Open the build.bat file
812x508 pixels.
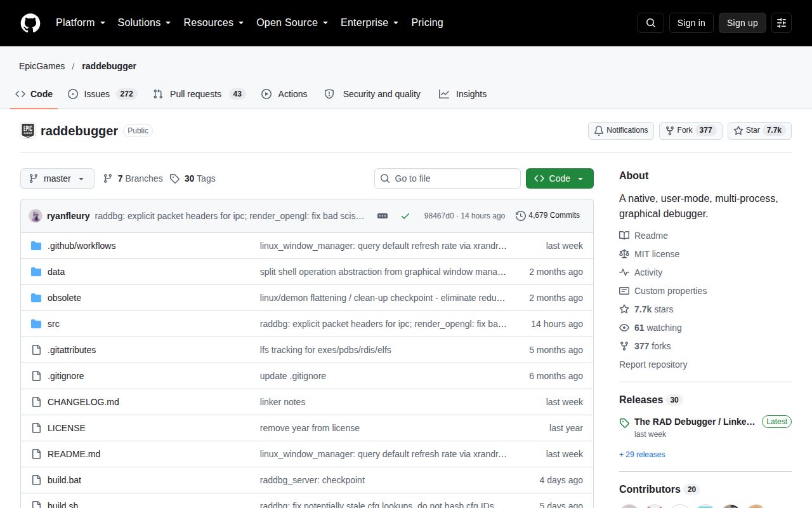(64, 480)
